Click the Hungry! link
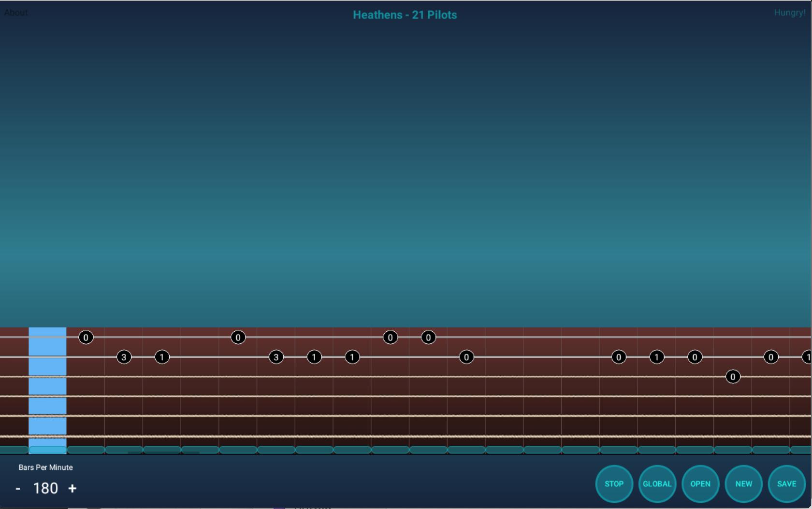Image resolution: width=812 pixels, height=509 pixels. click(790, 13)
